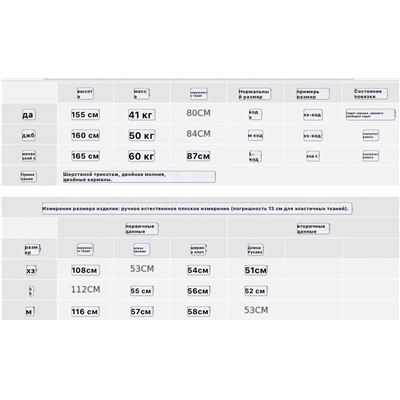The height and width of the screenshot is (400, 400).
Task: Click the 116 см cell in м row
Action: tap(85, 312)
